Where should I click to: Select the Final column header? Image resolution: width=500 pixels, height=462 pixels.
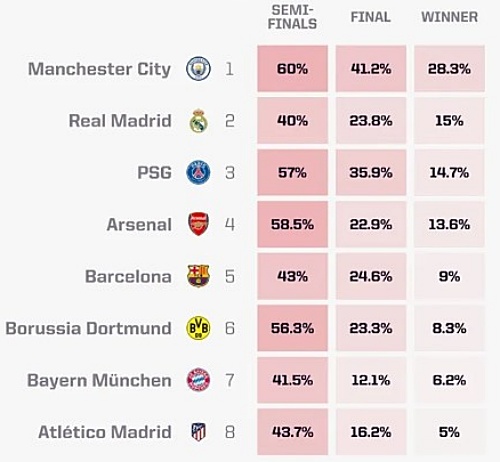click(371, 17)
